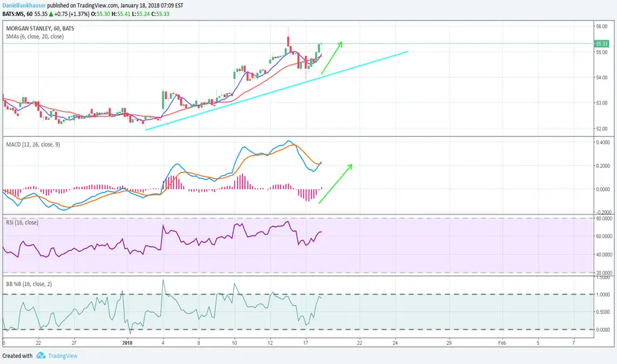The height and width of the screenshot is (364, 617).
Task: Click the 0.2000 MACD axis label
Action: (603, 165)
